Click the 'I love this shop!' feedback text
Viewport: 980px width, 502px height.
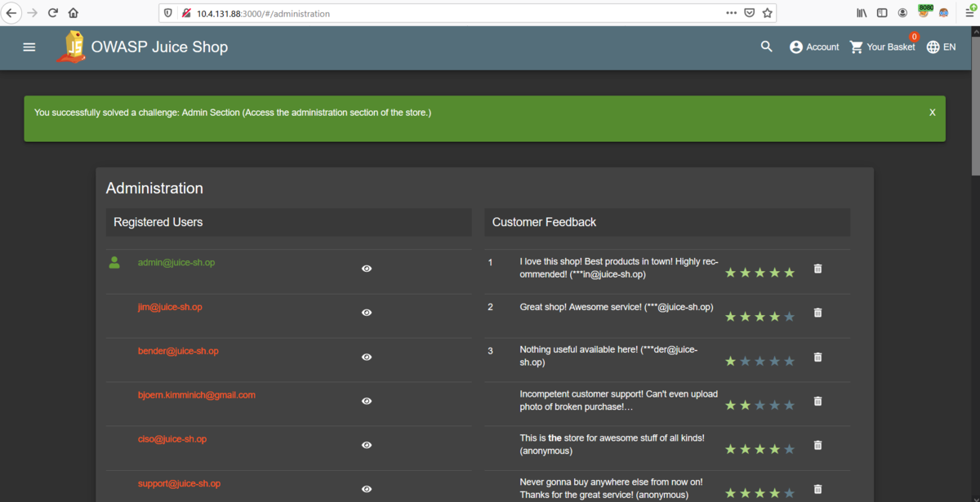619,269
